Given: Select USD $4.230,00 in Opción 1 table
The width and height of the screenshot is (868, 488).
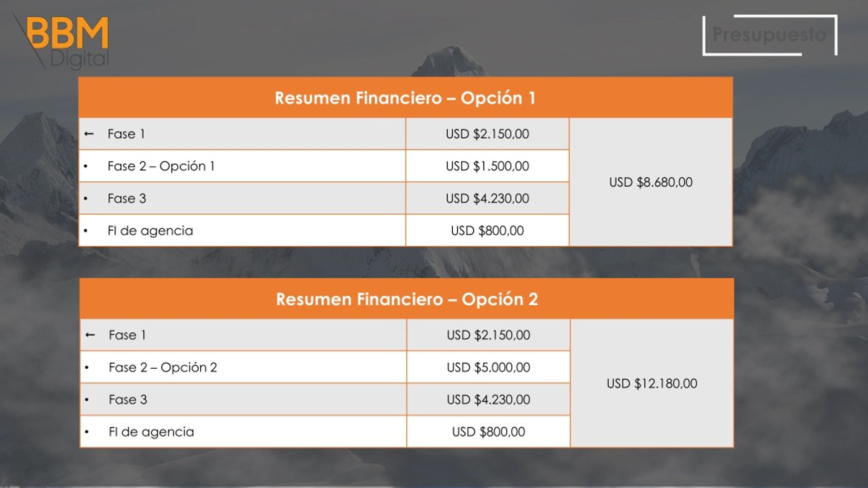Looking at the screenshot, I should (487, 198).
